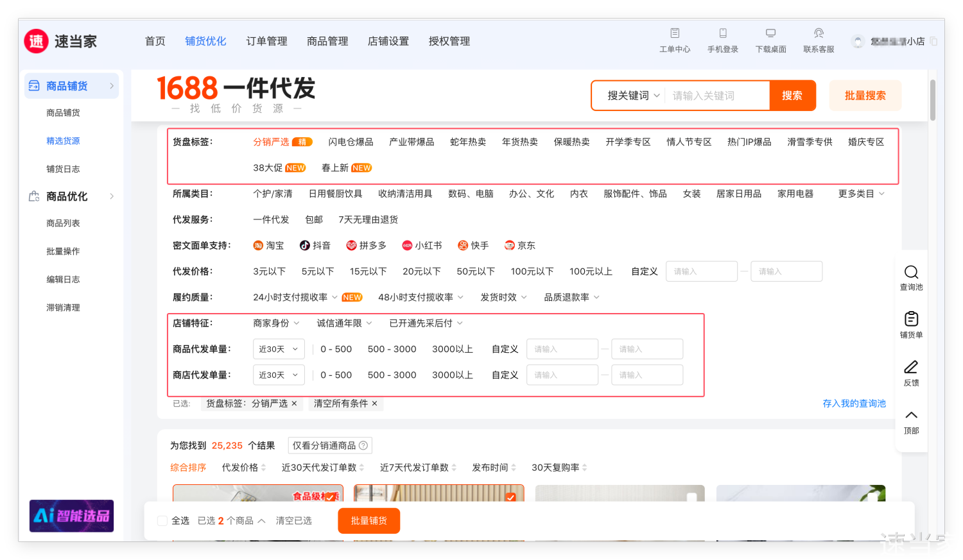Viewport: 963px width, 560px height.
Task: Select 精选货源 in the sidebar
Action: (x=63, y=141)
